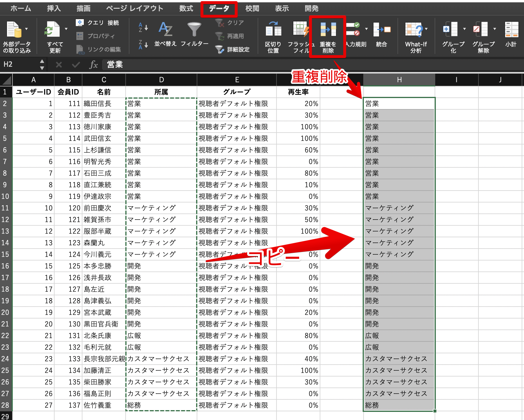Click the Consolidate (統合) icon

click(x=382, y=29)
